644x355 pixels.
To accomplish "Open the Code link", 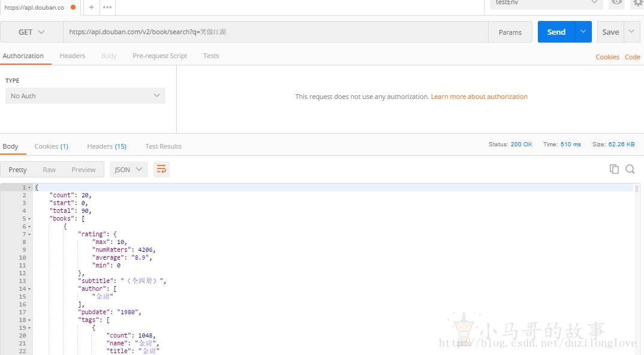I will click(632, 57).
